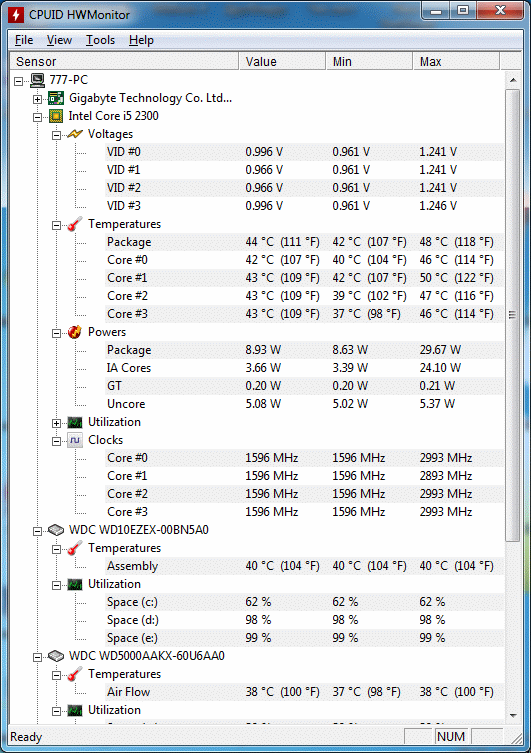
Task: Collapse the Voltages section
Action: [57, 135]
